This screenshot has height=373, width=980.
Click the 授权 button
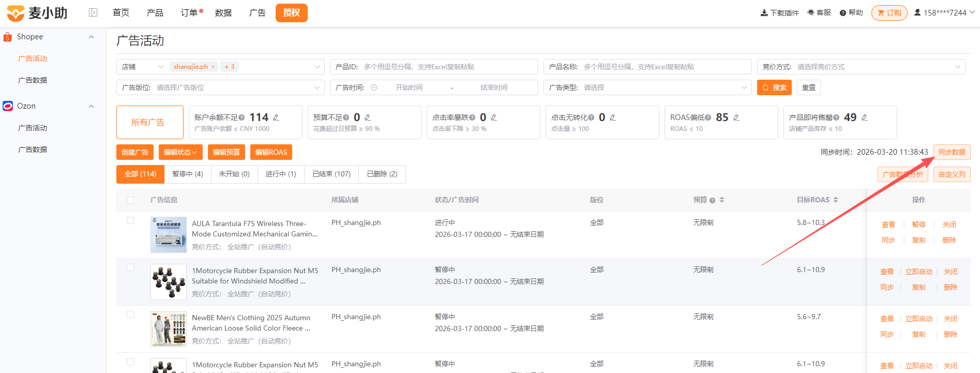[292, 13]
